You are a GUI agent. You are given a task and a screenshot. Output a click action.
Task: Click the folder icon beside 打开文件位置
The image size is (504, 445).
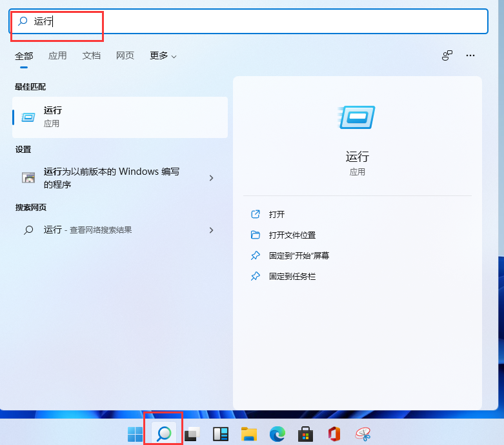coord(255,235)
